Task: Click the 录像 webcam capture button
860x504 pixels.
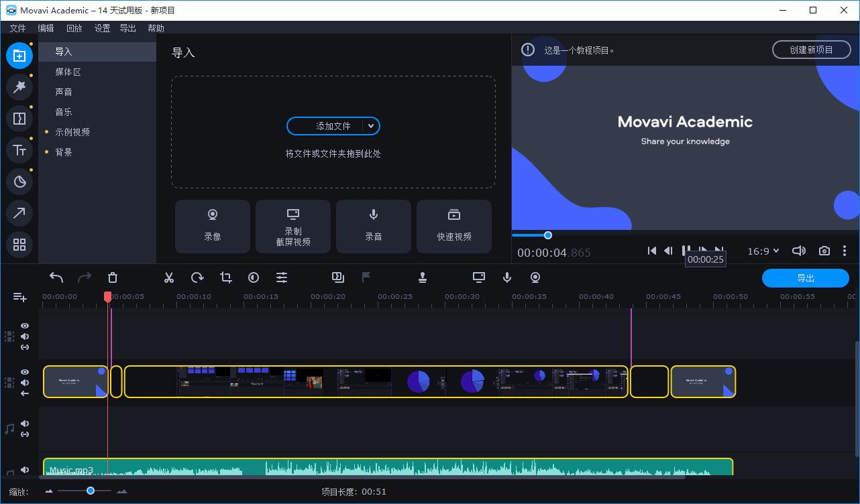Action: point(213,227)
